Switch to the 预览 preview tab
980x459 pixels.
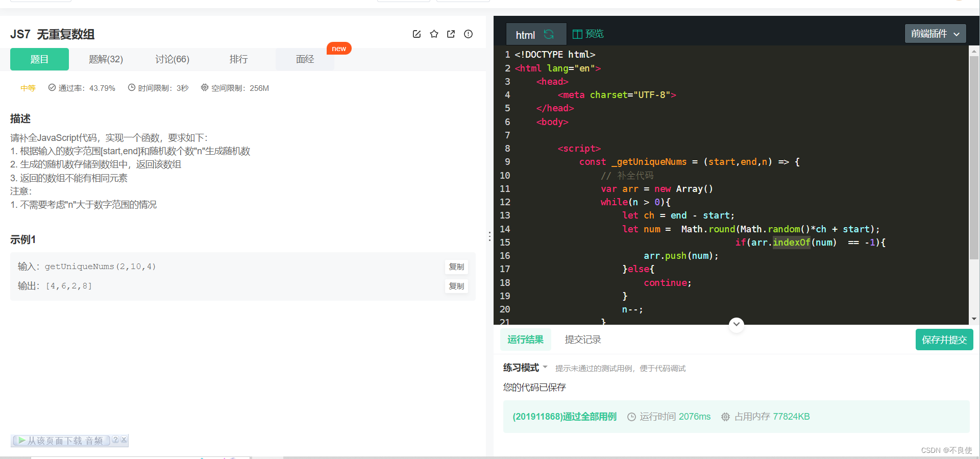pyautogui.click(x=588, y=34)
